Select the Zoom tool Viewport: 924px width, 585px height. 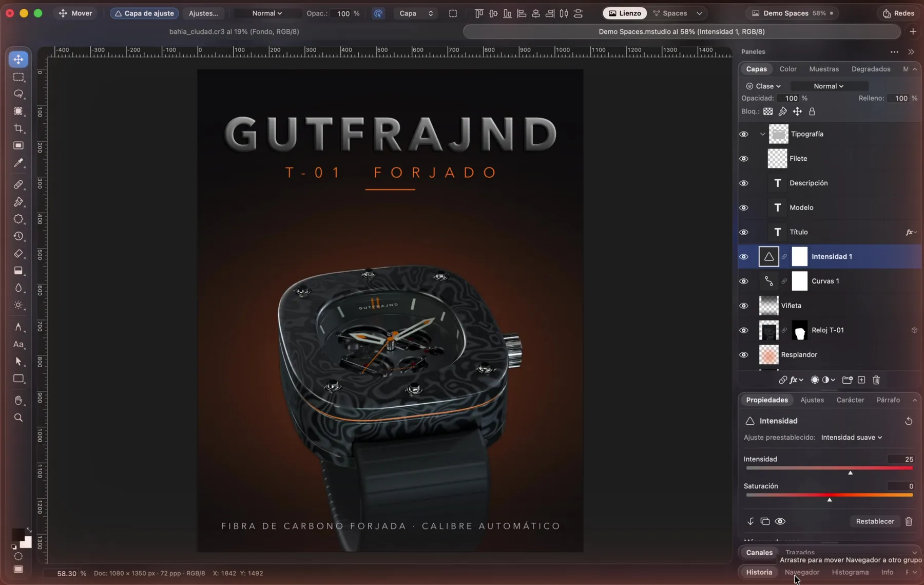(x=18, y=418)
